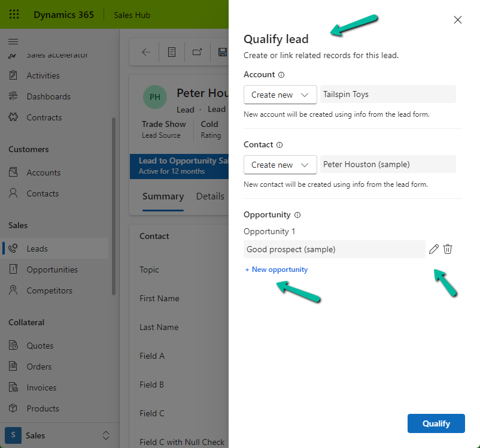The height and width of the screenshot is (448, 480).
Task: Click the Tailspin Toys account name field
Action: click(x=388, y=95)
